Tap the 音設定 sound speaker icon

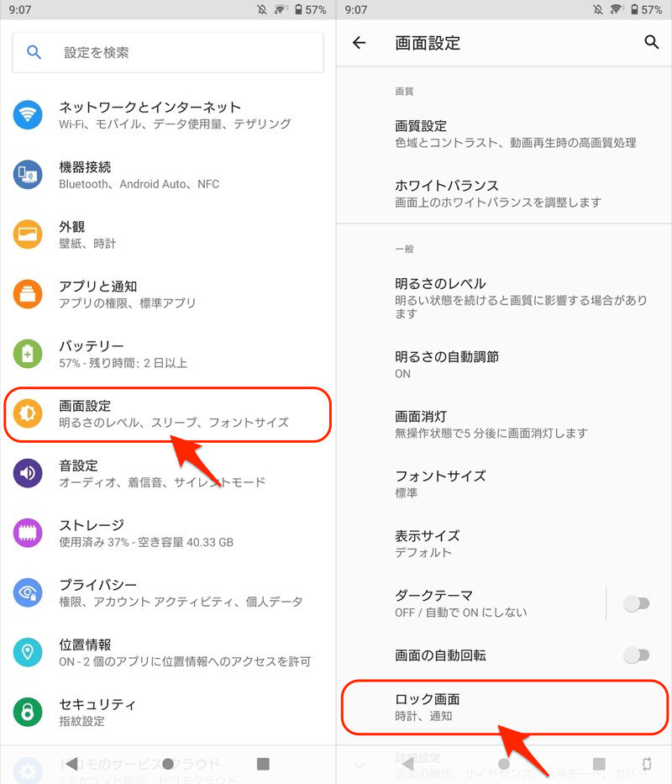[28, 473]
